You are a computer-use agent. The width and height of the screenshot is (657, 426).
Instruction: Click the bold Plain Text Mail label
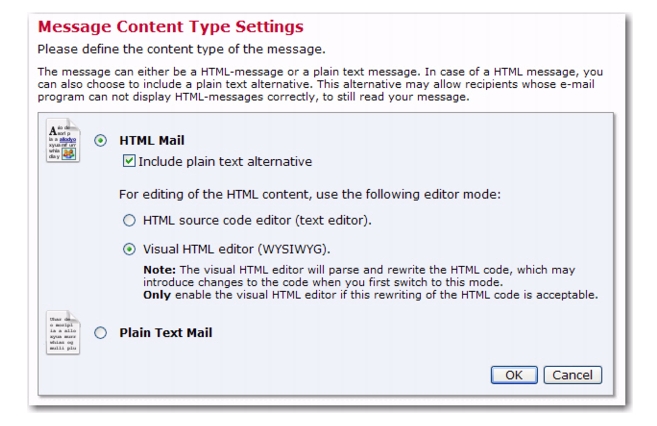tap(166, 333)
